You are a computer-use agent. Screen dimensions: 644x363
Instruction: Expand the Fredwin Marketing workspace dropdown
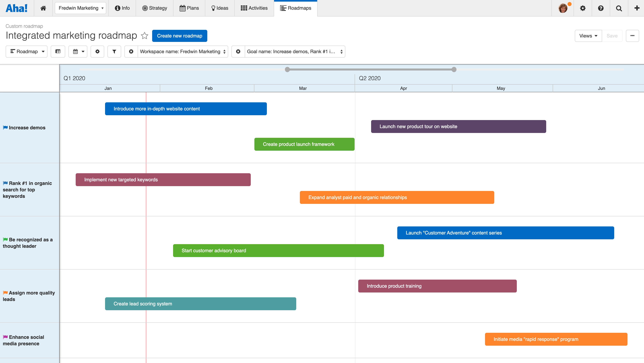tap(80, 8)
